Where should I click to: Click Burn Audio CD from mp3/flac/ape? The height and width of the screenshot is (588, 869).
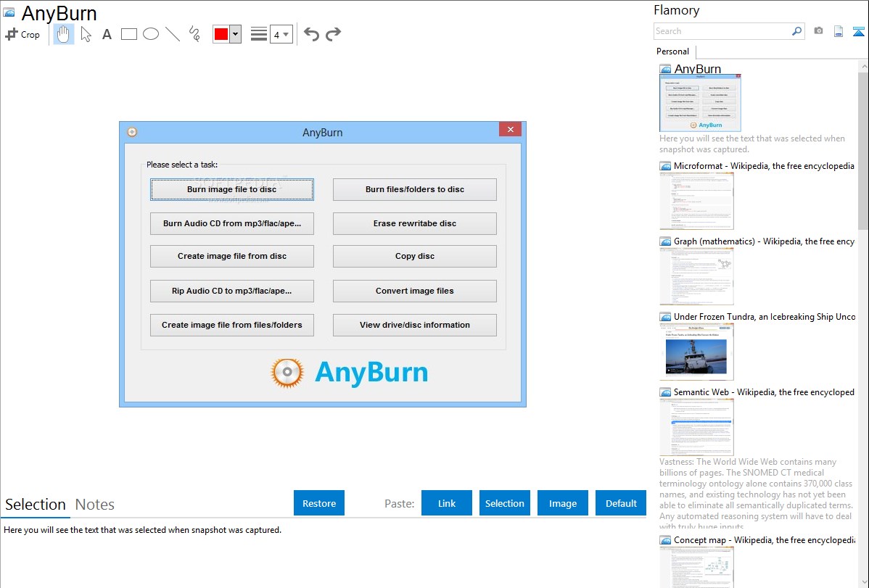pos(231,223)
